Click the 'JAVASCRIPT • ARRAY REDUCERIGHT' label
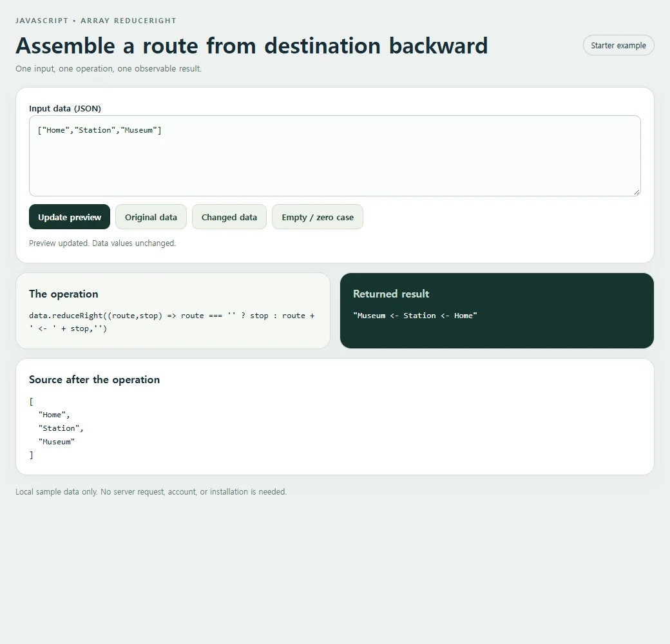The image size is (670, 644). coord(96,21)
